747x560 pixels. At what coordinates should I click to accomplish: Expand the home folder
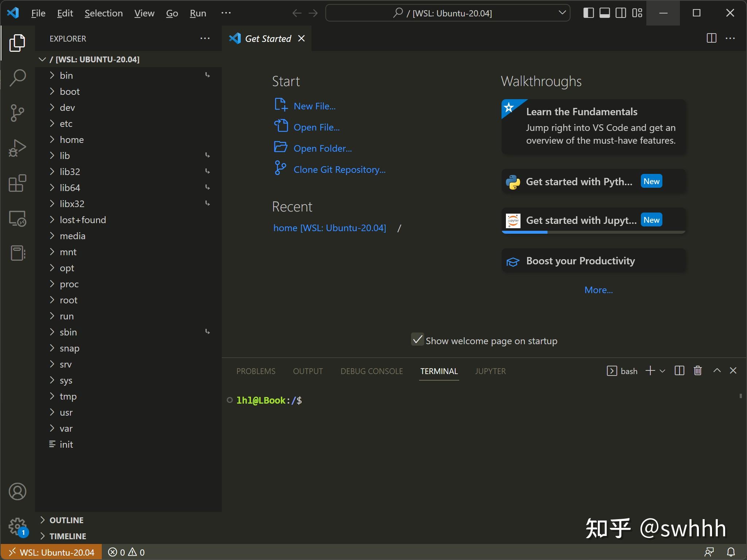pos(128,139)
